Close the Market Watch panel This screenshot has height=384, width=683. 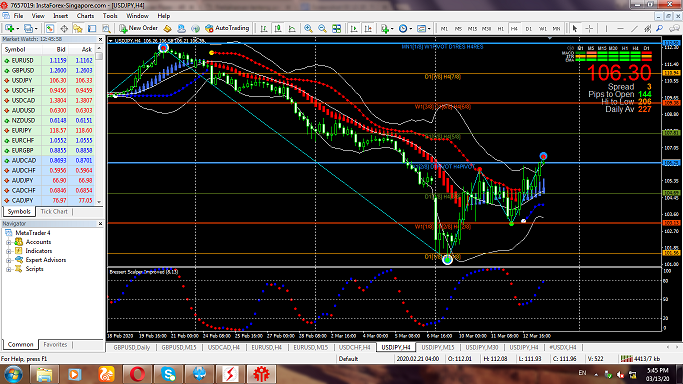pos(100,39)
